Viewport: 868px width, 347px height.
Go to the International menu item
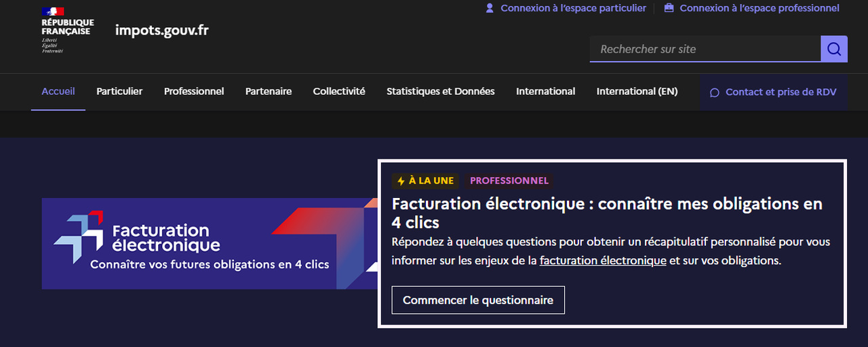point(546,91)
